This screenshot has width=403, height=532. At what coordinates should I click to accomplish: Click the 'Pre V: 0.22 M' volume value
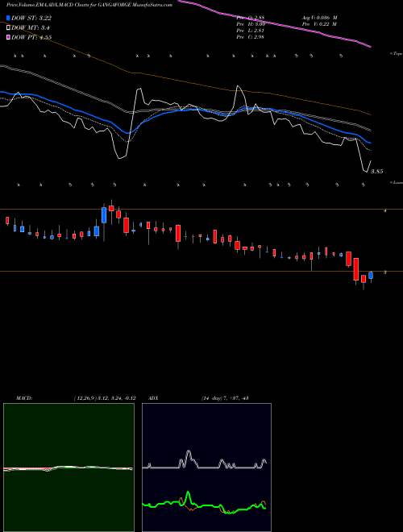click(318, 24)
